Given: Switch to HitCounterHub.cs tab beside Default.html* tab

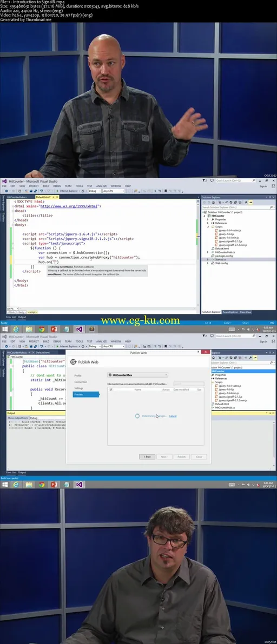Looking at the screenshot, I should click(17, 197).
